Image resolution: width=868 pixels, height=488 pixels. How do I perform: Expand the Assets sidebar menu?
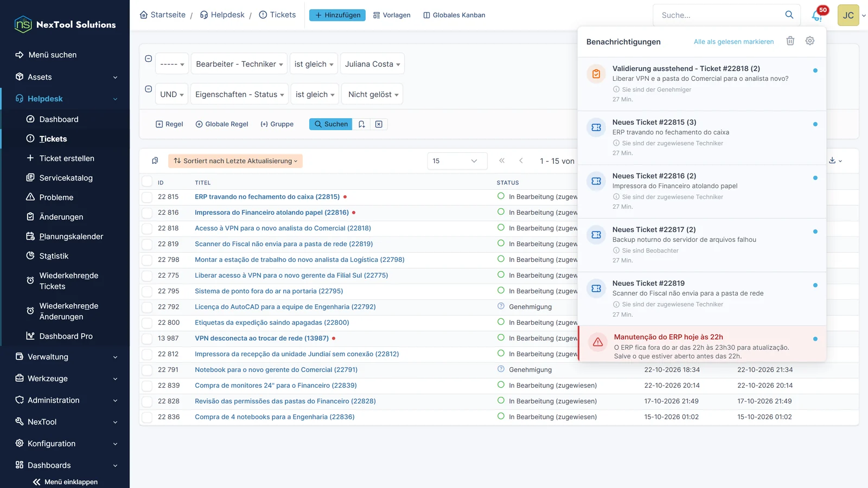point(66,77)
